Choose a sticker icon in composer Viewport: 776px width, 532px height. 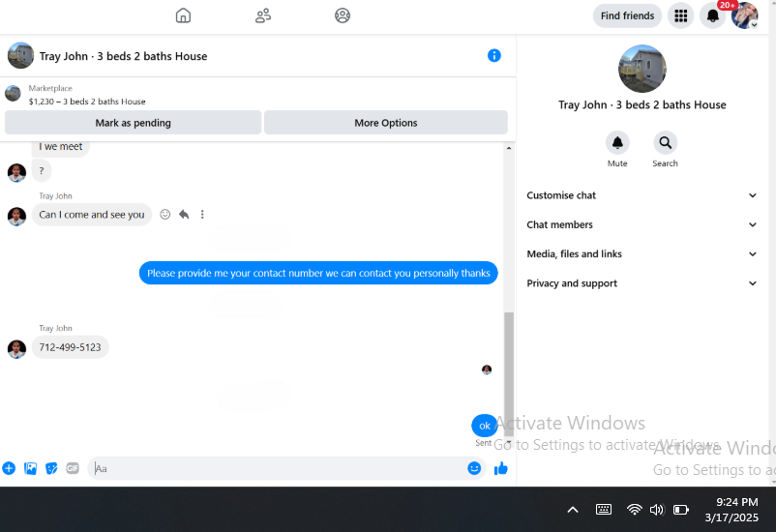click(51, 468)
